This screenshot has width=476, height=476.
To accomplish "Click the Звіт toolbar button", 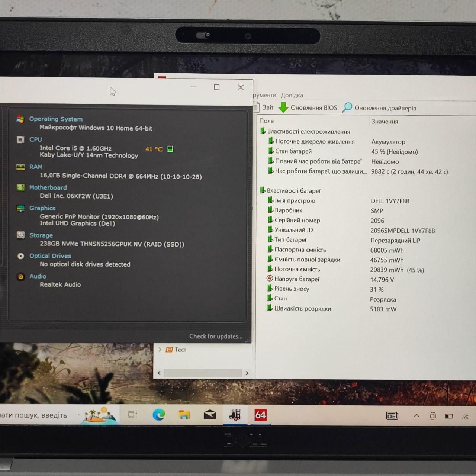I will point(264,107).
